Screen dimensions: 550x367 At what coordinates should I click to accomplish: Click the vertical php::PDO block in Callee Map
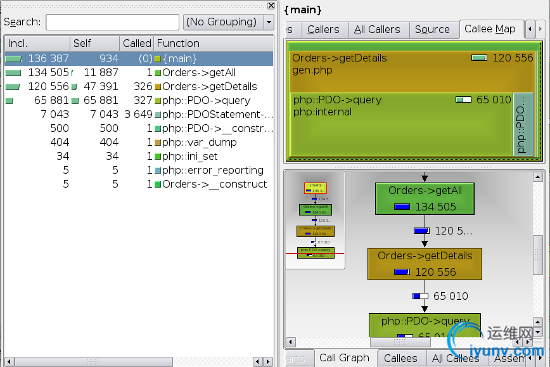523,124
